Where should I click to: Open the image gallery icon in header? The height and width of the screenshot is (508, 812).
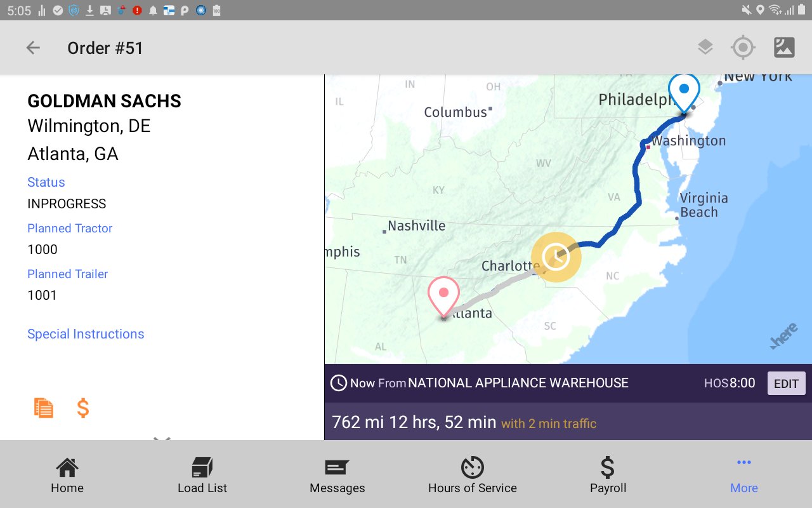[784, 47]
